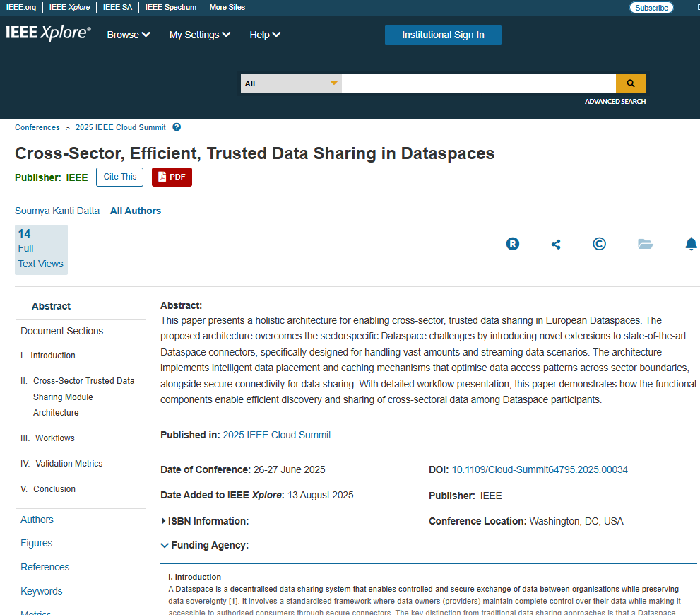Click the PDF download button

(172, 177)
